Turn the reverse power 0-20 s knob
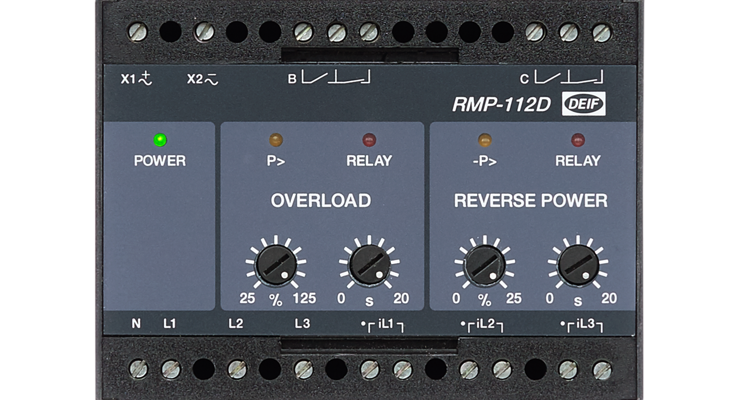 click(x=578, y=265)
